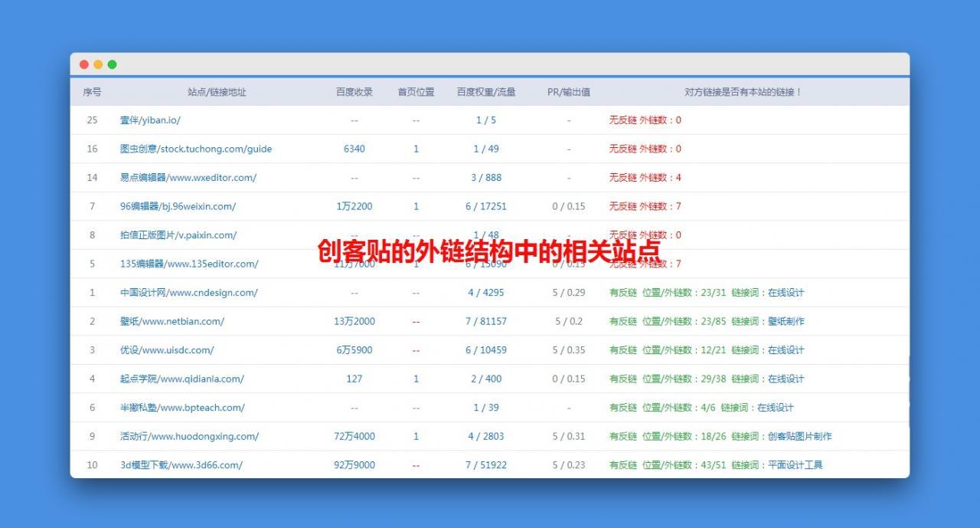The width and height of the screenshot is (980, 528).
Task: Open the 135编辑器 135editor.com link
Action: coord(189,264)
